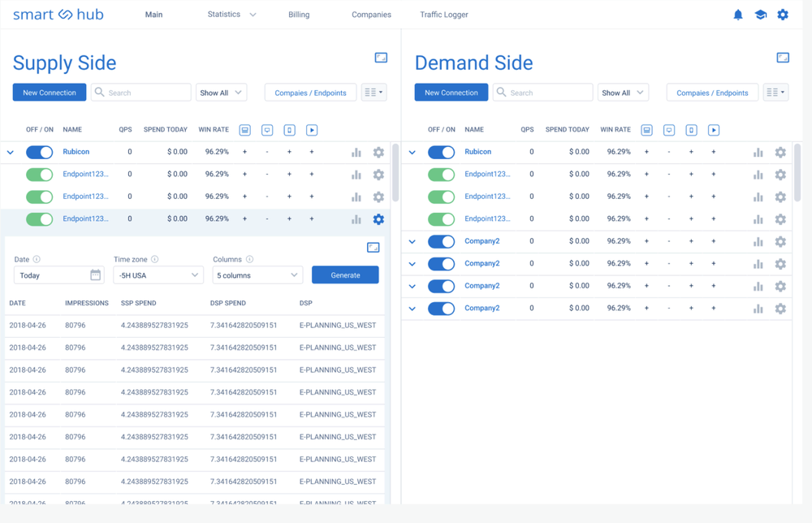The height and width of the screenshot is (523, 812).
Task: Toggle the first Demand Side Endpoint123 switch
Action: coord(441,175)
